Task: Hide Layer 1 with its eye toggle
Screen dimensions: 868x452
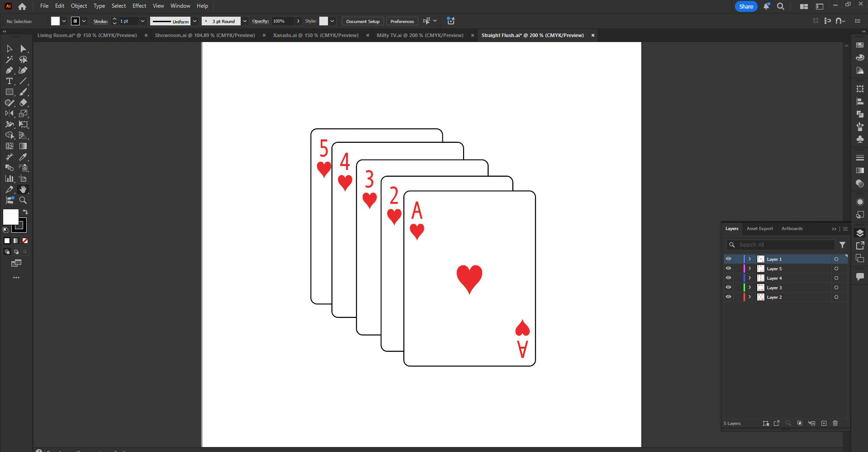Action: click(x=728, y=259)
